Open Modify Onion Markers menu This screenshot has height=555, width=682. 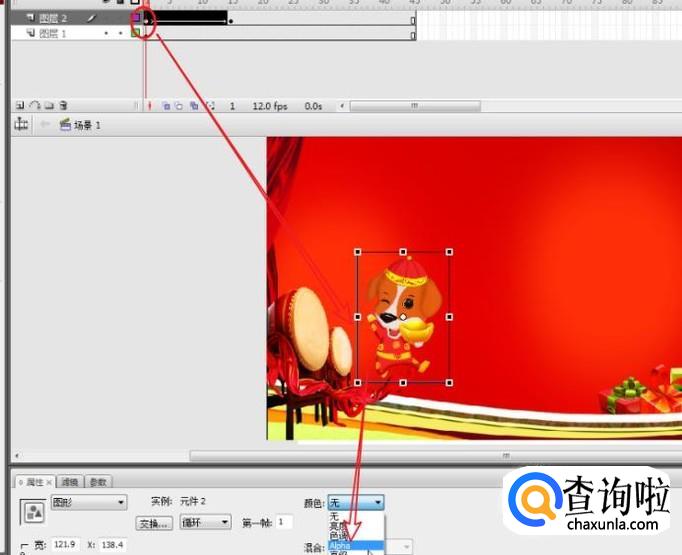coord(211,106)
